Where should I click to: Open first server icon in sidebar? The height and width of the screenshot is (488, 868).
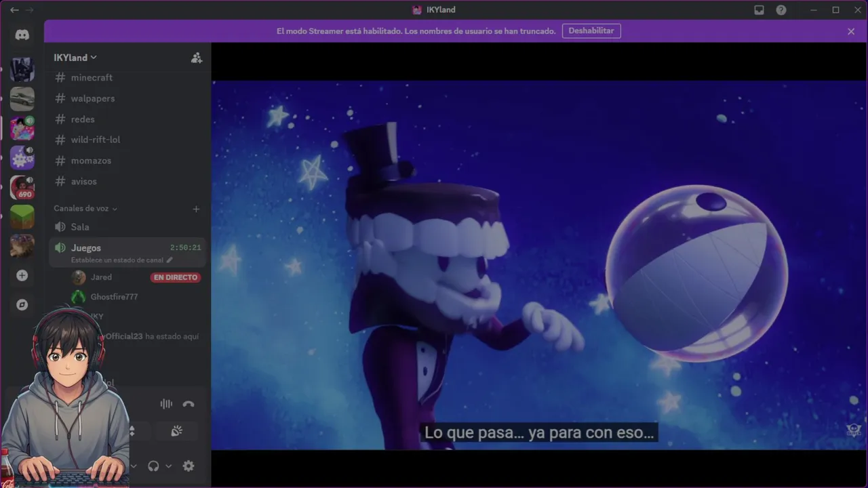pos(22,69)
